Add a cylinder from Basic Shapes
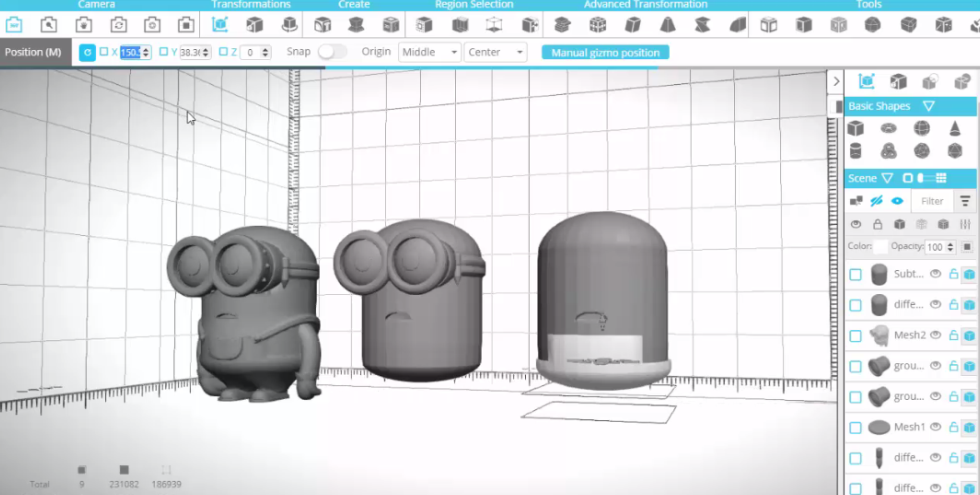The height and width of the screenshot is (495, 980). pos(856,151)
